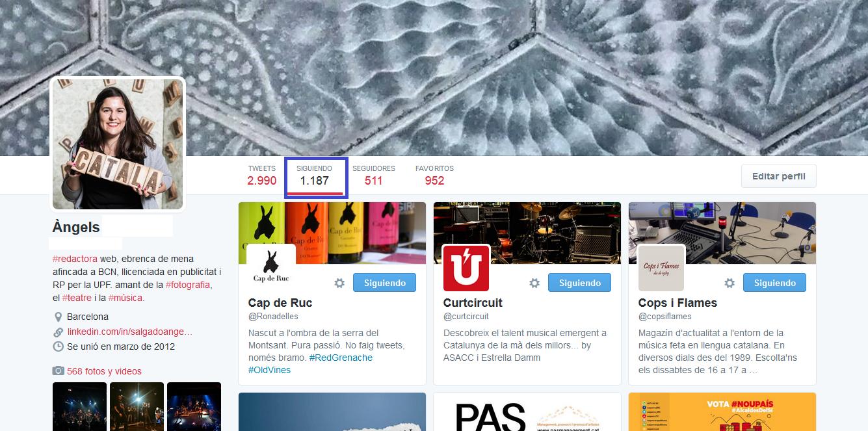Viewport: 868px width, 431px height.
Task: Open gear menu on Cops i Flames card
Action: [730, 283]
